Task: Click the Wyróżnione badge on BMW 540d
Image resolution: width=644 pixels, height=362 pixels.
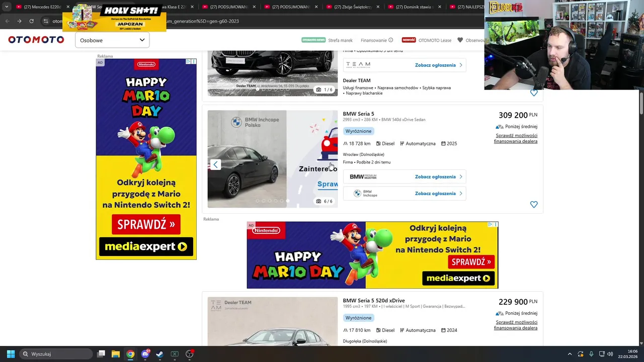Action: point(358,131)
